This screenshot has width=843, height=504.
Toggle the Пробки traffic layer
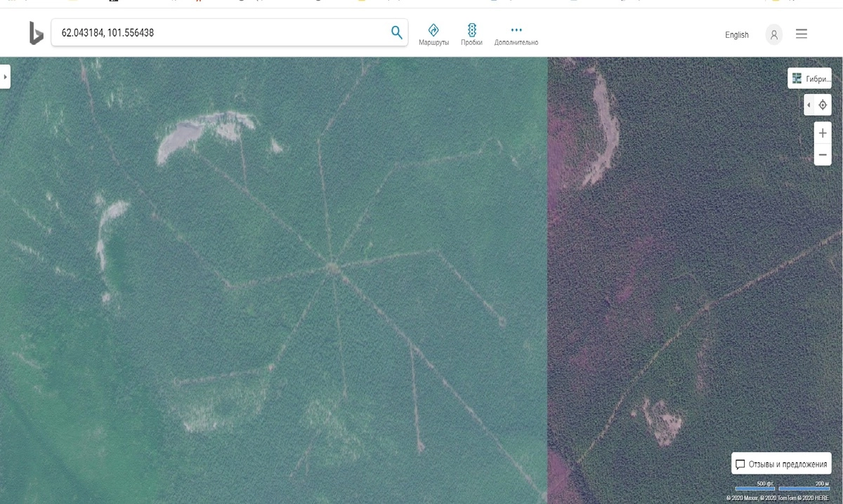(x=471, y=34)
